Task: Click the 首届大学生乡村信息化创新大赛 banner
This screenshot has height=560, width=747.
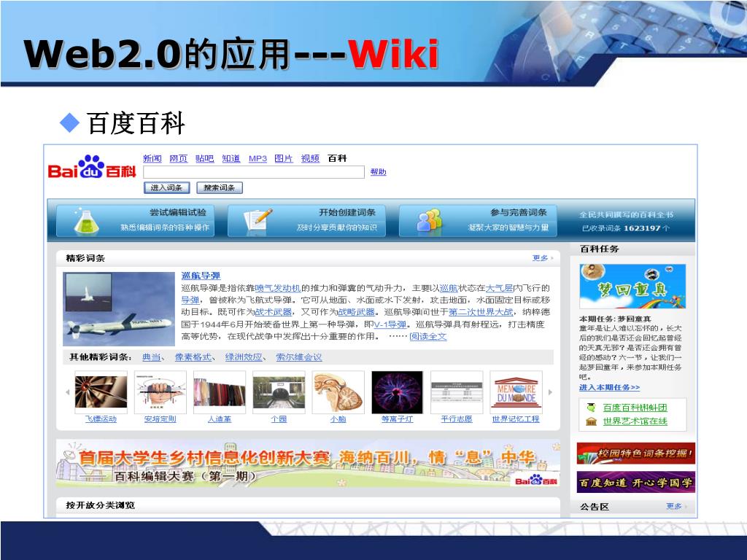Action: 308,463
